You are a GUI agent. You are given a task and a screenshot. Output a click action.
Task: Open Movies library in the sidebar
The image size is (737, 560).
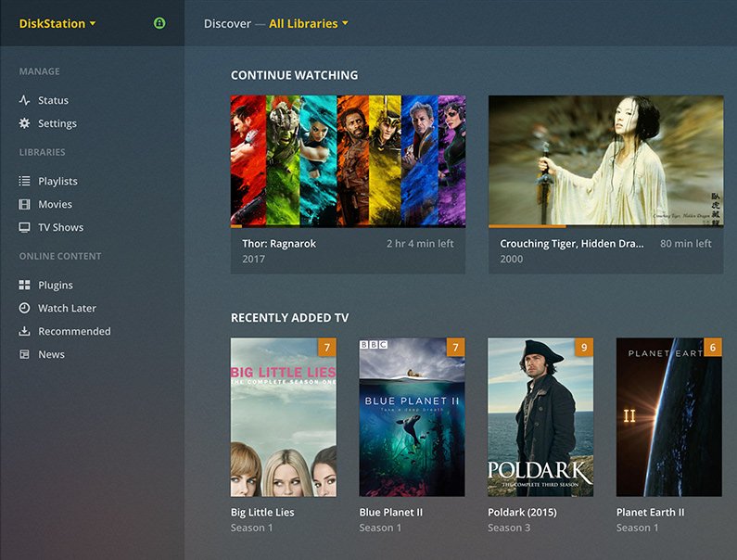point(55,204)
